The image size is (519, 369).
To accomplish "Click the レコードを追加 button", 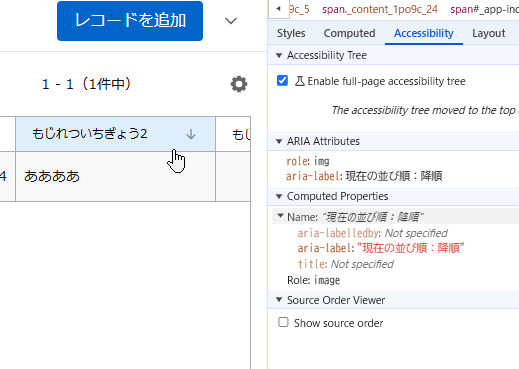I will (130, 21).
